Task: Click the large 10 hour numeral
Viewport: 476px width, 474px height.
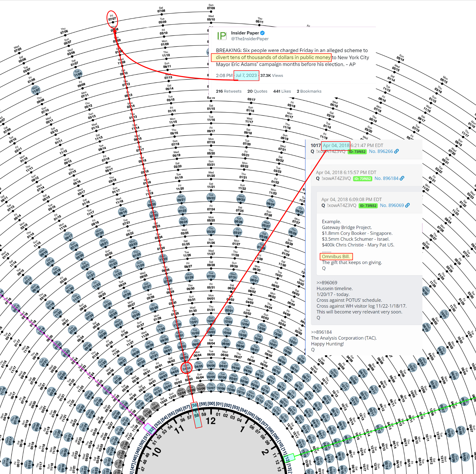Action: tap(157, 452)
